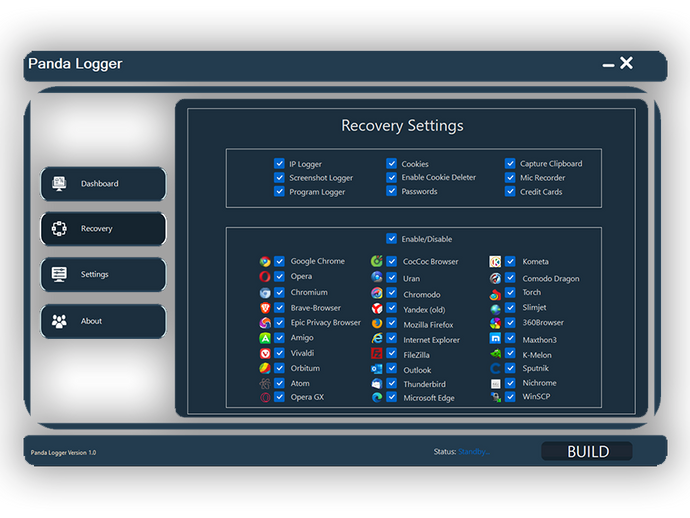This screenshot has width=690, height=518.
Task: Click the Panda Logger title text
Action: [x=75, y=64]
